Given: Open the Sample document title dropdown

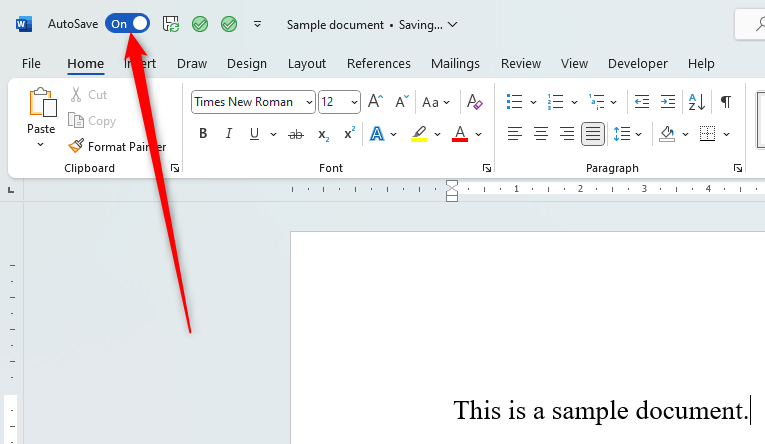Looking at the screenshot, I should (x=453, y=24).
